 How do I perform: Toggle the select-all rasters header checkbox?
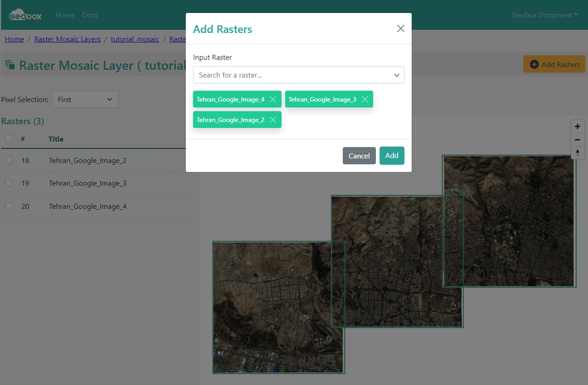pyautogui.click(x=9, y=139)
